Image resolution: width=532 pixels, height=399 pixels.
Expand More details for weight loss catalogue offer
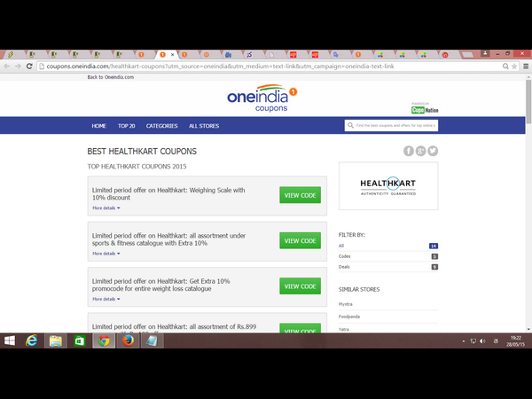click(x=106, y=299)
